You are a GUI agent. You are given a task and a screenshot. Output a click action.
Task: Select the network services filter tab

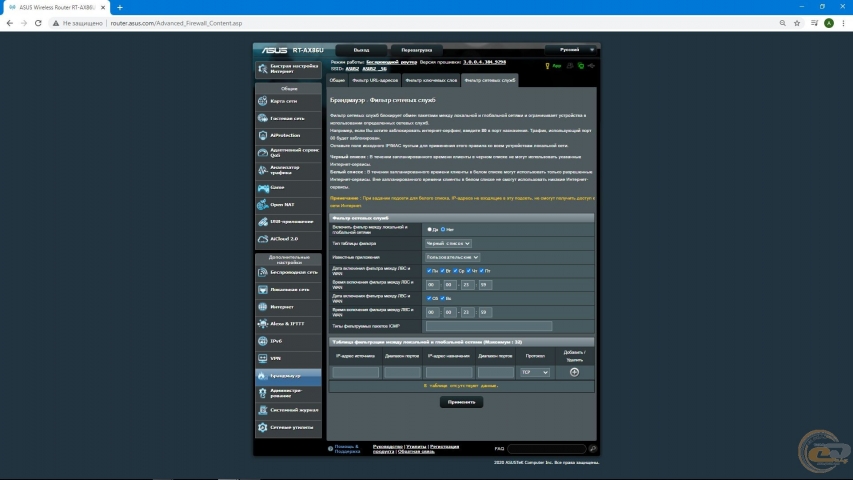click(x=490, y=80)
